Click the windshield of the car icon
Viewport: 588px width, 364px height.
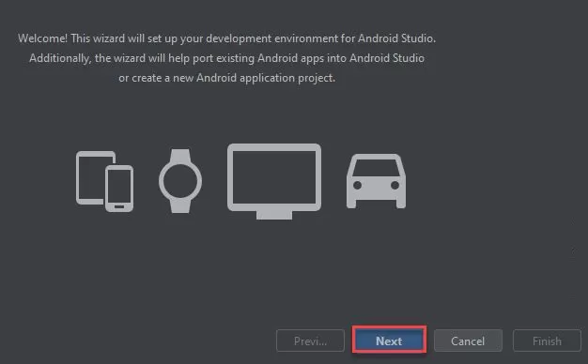376,168
